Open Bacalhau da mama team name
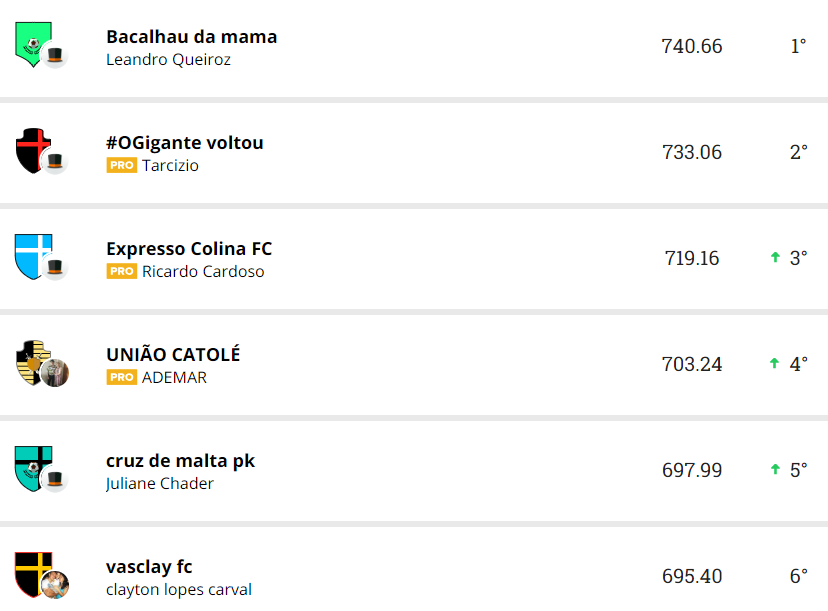The image size is (828, 611). pos(192,37)
